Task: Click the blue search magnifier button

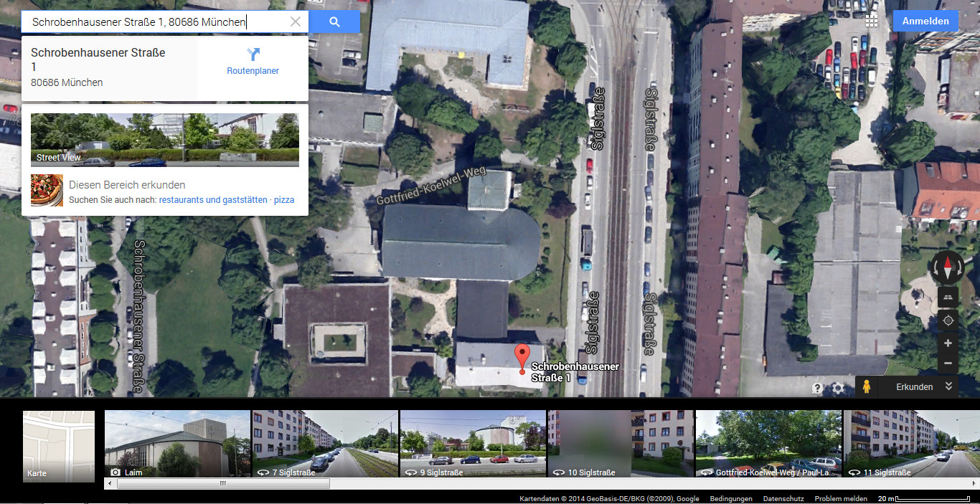Action: pyautogui.click(x=334, y=22)
